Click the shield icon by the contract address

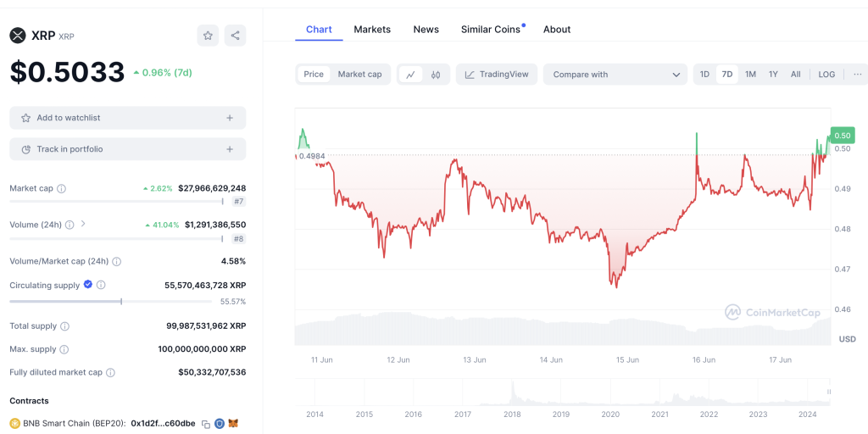click(x=220, y=424)
